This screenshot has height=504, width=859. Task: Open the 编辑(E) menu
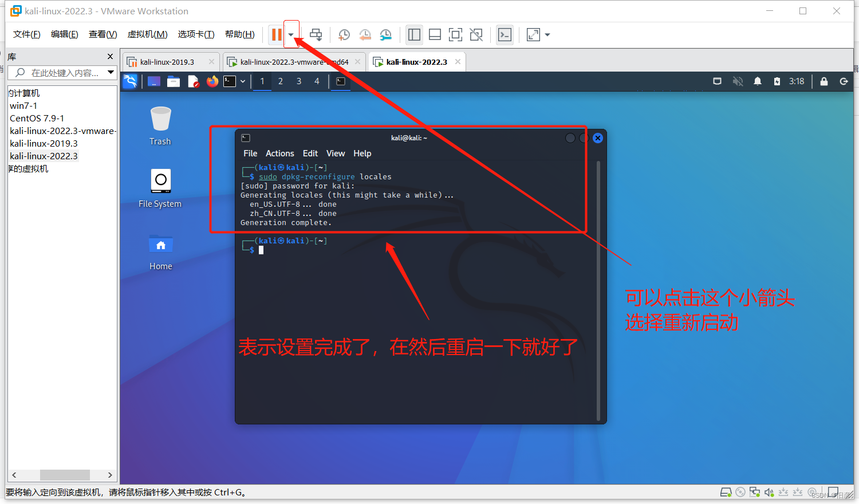pos(65,34)
